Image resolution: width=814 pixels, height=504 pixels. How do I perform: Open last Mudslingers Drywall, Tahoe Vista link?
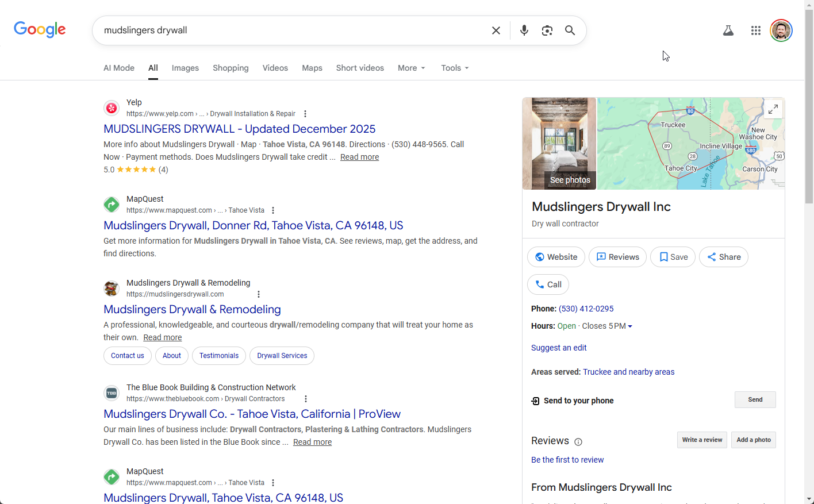pyautogui.click(x=223, y=498)
